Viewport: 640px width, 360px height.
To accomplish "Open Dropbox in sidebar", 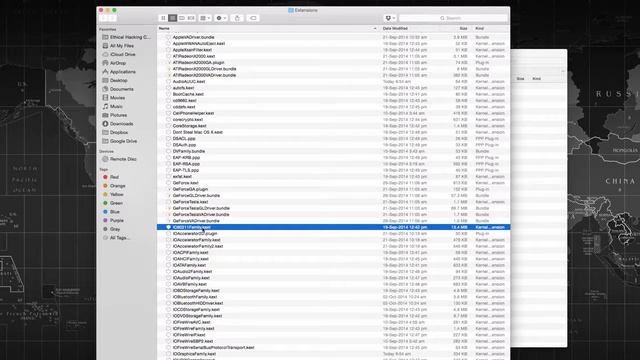I will point(116,133).
